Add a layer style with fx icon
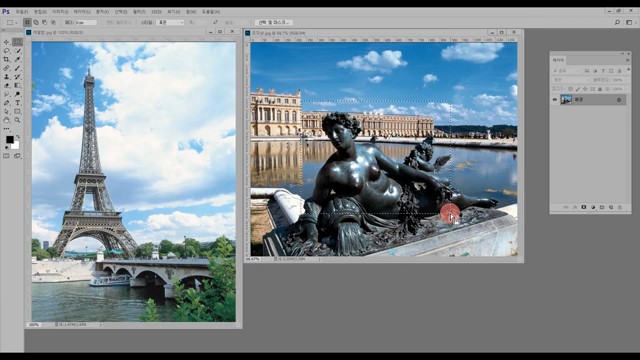Screen dimensions: 640x360 pyautogui.click(x=575, y=207)
